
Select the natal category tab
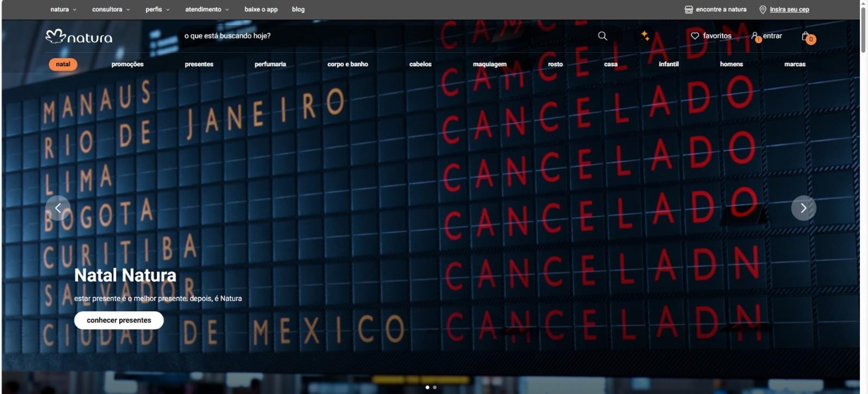click(x=63, y=64)
